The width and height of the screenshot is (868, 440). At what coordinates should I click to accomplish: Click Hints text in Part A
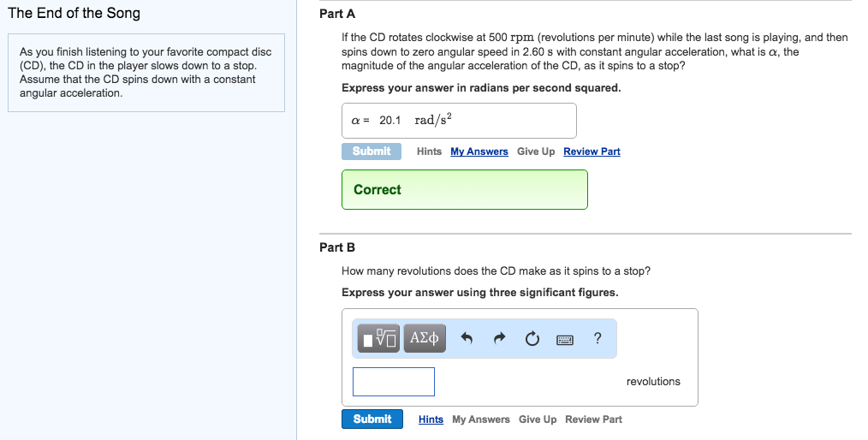(x=429, y=152)
